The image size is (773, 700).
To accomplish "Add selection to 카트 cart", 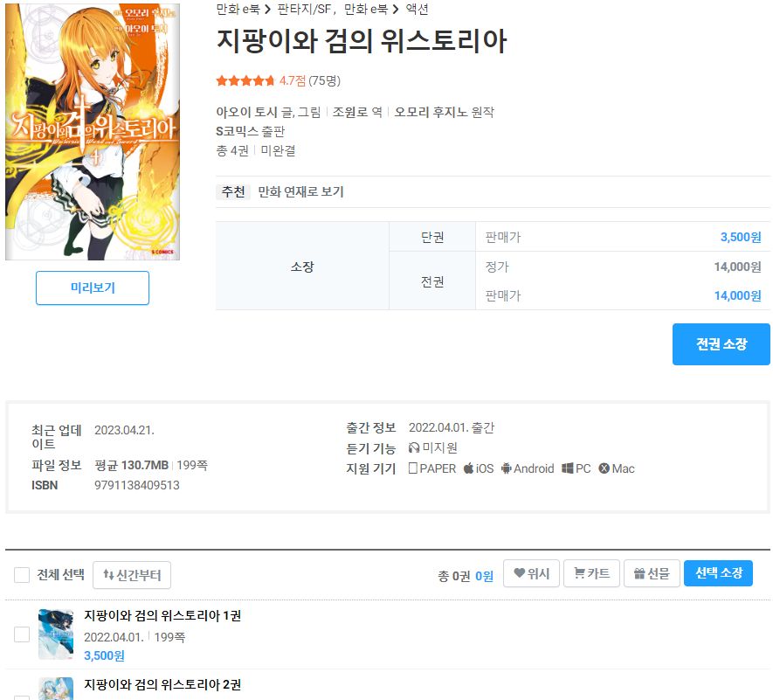I will click(591, 573).
